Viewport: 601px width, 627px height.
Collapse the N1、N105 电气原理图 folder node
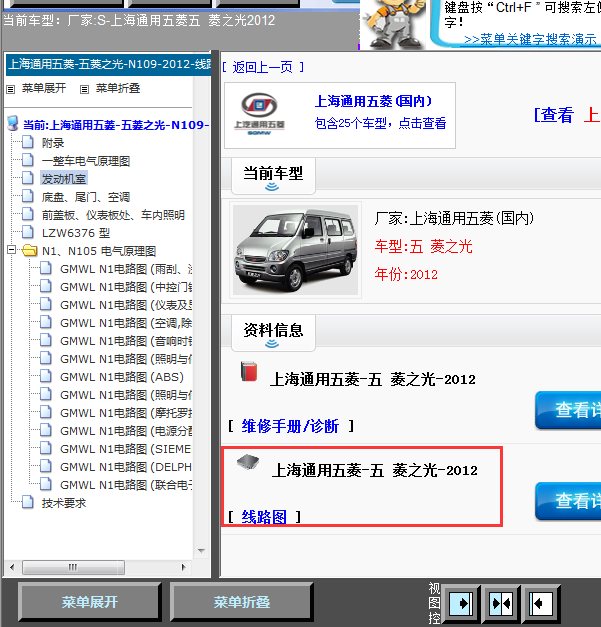(12, 250)
